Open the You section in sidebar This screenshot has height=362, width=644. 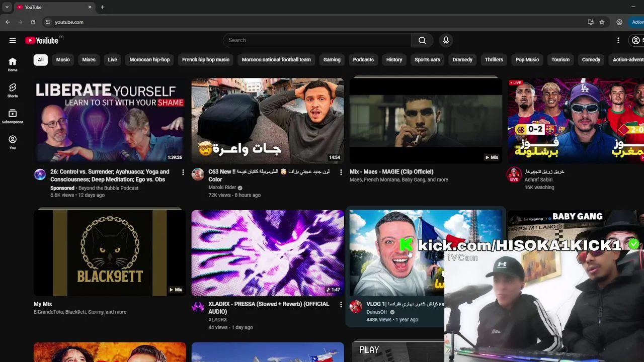[x=13, y=143]
